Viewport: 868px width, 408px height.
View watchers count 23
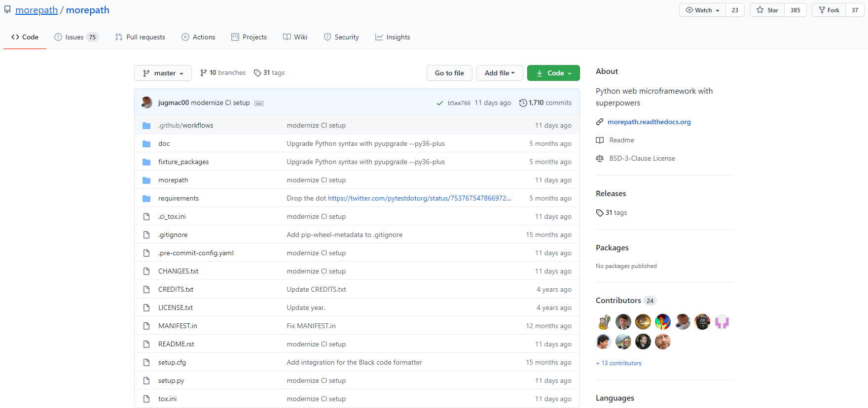pyautogui.click(x=735, y=10)
